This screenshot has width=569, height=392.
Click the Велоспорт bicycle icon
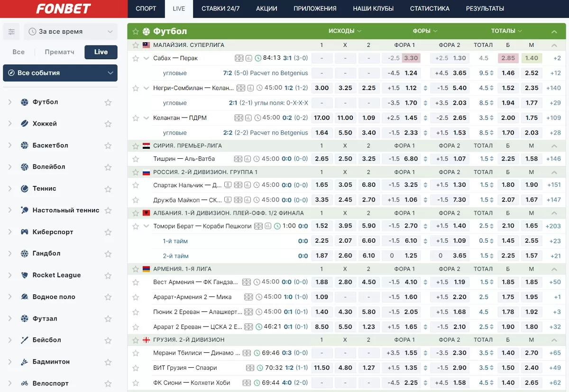(25, 383)
